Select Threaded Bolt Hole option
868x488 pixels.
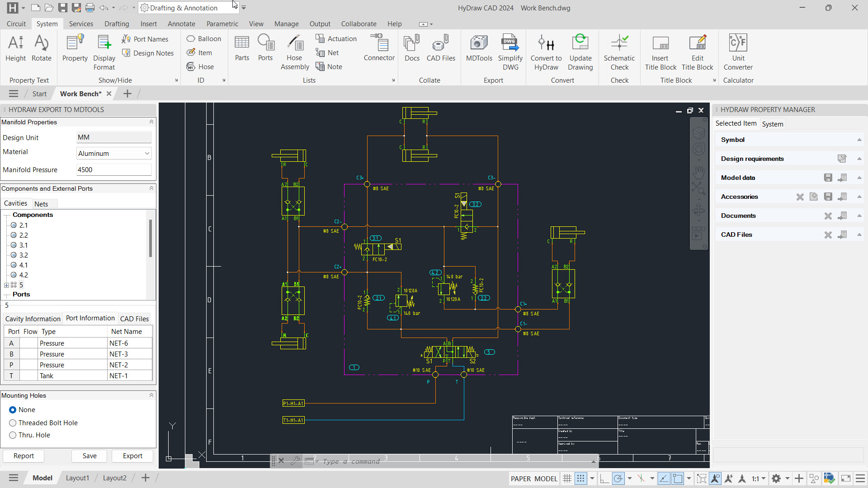coord(13,423)
